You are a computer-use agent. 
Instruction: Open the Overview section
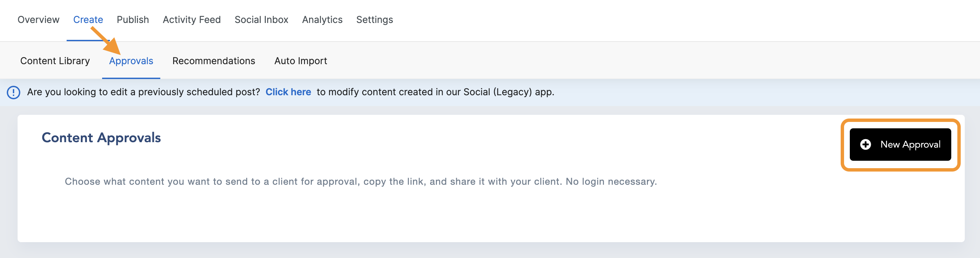coord(38,20)
